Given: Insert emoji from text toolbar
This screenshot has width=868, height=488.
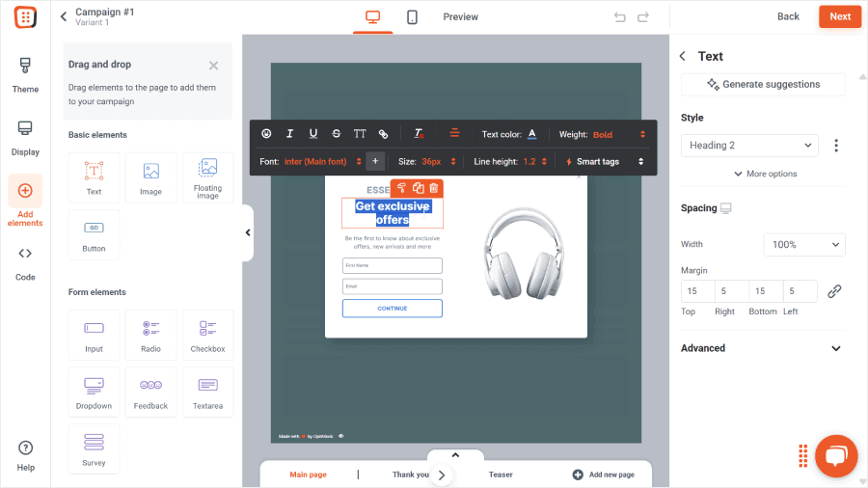Looking at the screenshot, I should (x=266, y=134).
